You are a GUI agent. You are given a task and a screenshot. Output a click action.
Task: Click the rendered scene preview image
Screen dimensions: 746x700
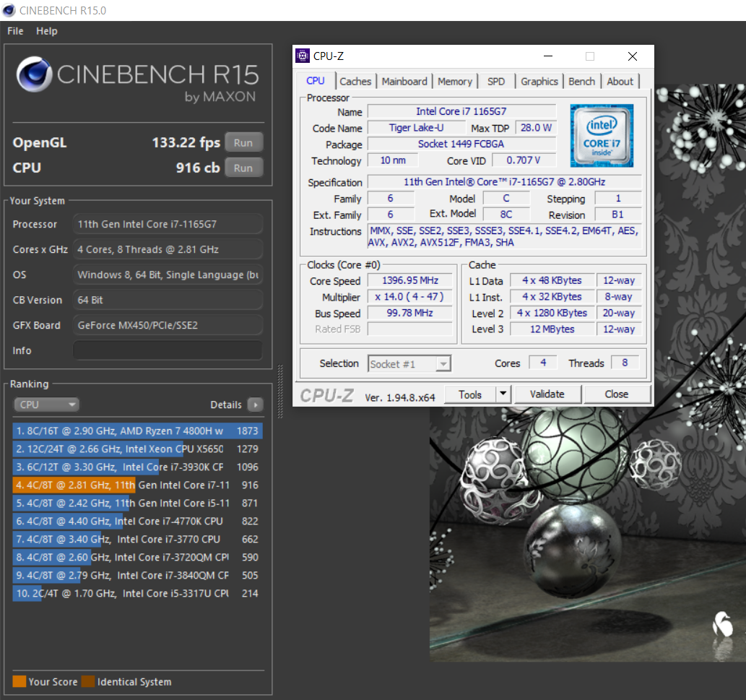click(588, 533)
